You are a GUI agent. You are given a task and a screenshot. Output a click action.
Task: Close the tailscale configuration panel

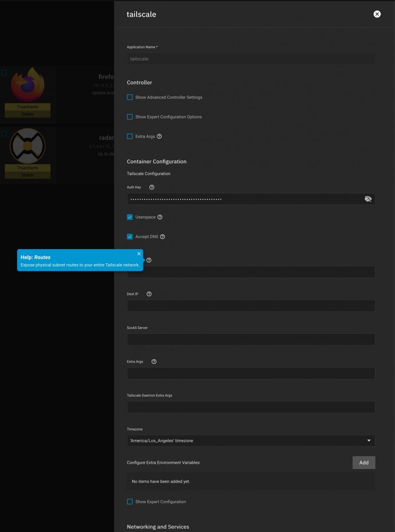(x=377, y=14)
